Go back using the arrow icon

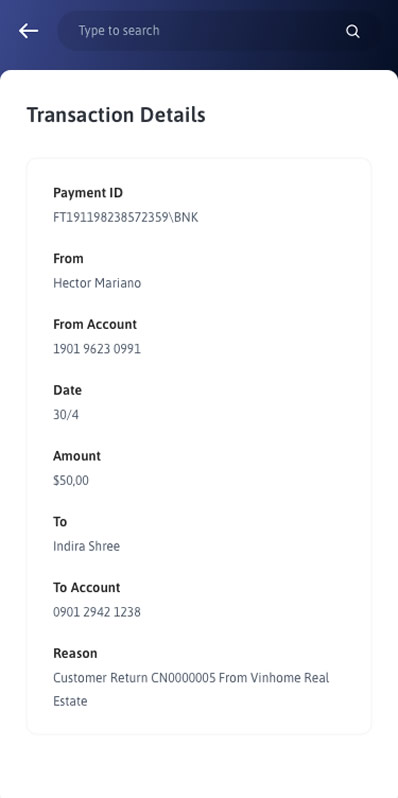click(x=29, y=31)
